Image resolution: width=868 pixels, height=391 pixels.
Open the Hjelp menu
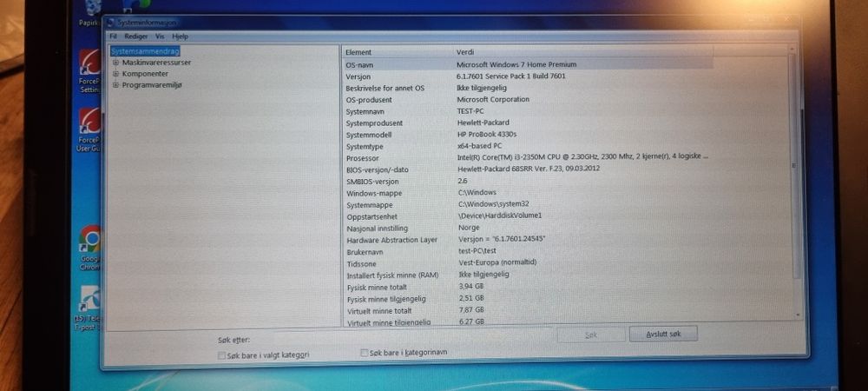click(180, 36)
